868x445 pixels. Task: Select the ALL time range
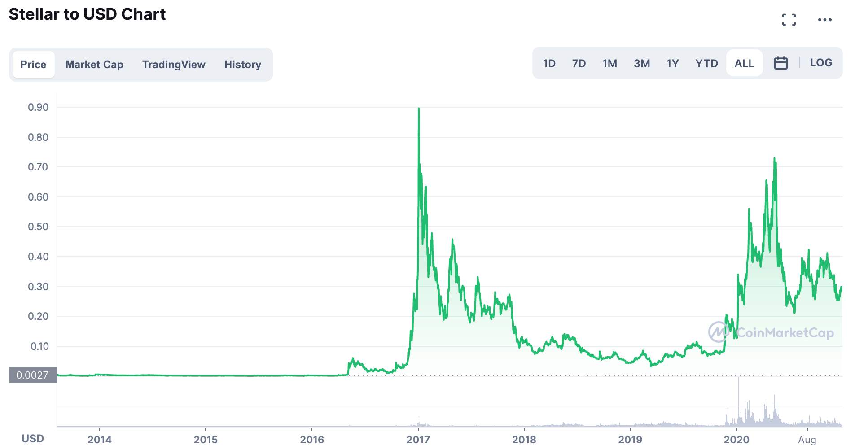[744, 63]
